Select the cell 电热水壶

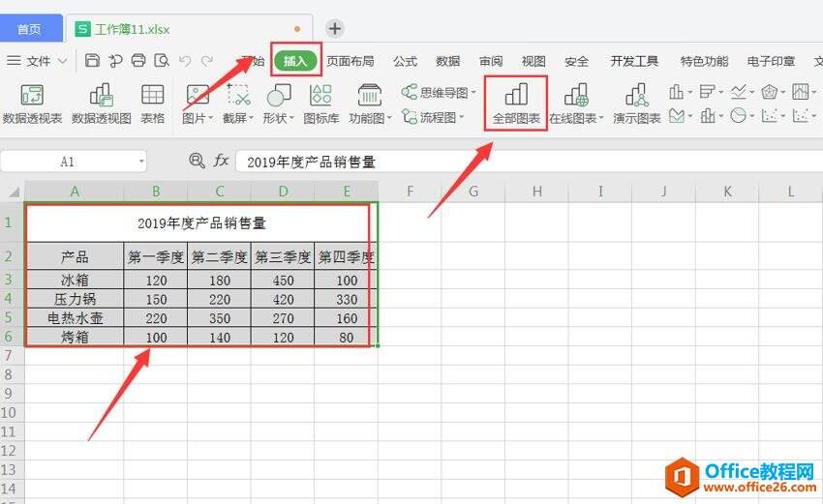pos(75,318)
